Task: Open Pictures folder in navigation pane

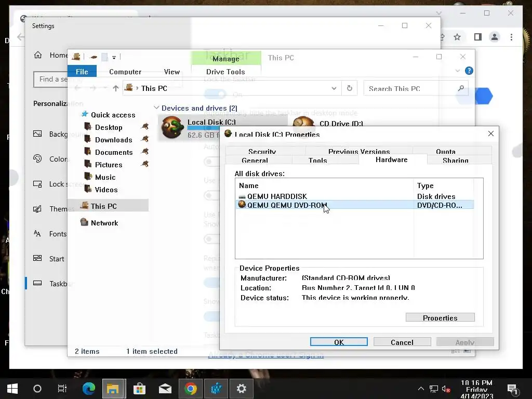Action: point(109,165)
